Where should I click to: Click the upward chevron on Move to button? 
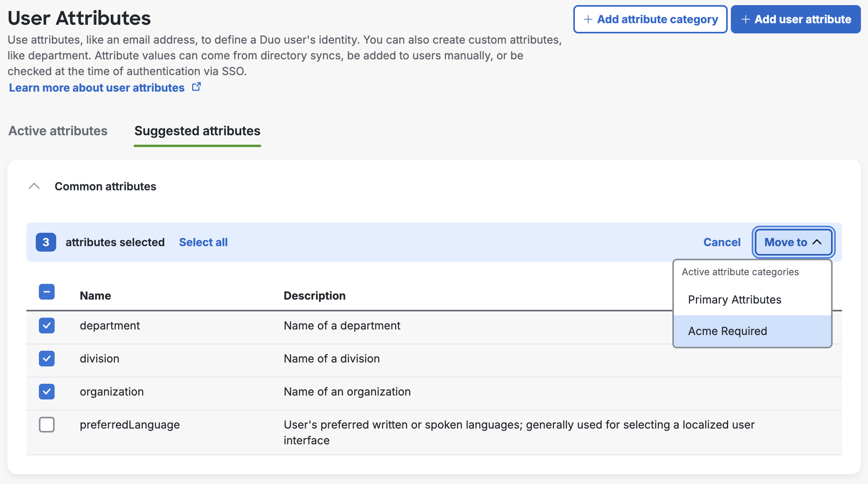tap(818, 243)
